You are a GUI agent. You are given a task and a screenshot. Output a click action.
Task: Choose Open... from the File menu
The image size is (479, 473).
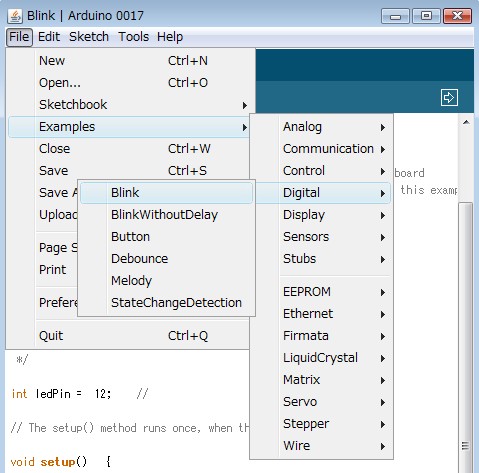coord(129,83)
